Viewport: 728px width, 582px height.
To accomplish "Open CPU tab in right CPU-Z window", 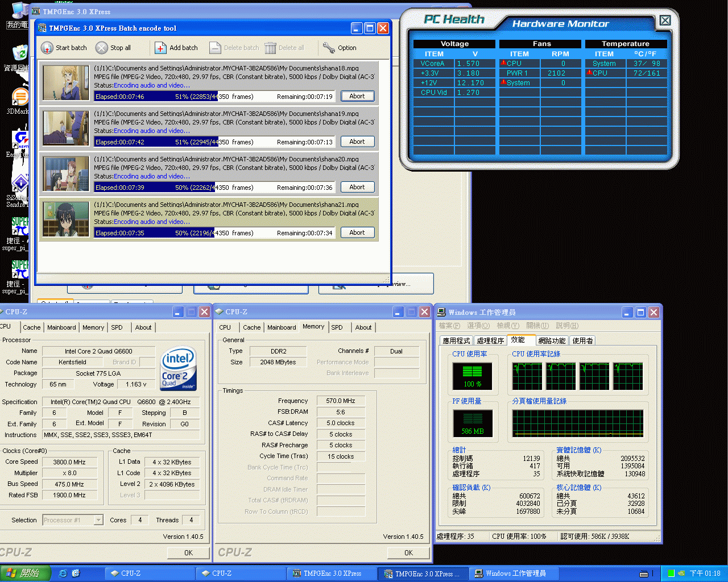I will coord(225,327).
